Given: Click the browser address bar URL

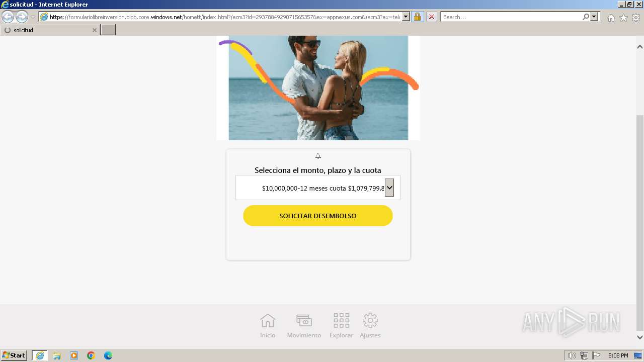Looking at the screenshot, I should (x=225, y=17).
